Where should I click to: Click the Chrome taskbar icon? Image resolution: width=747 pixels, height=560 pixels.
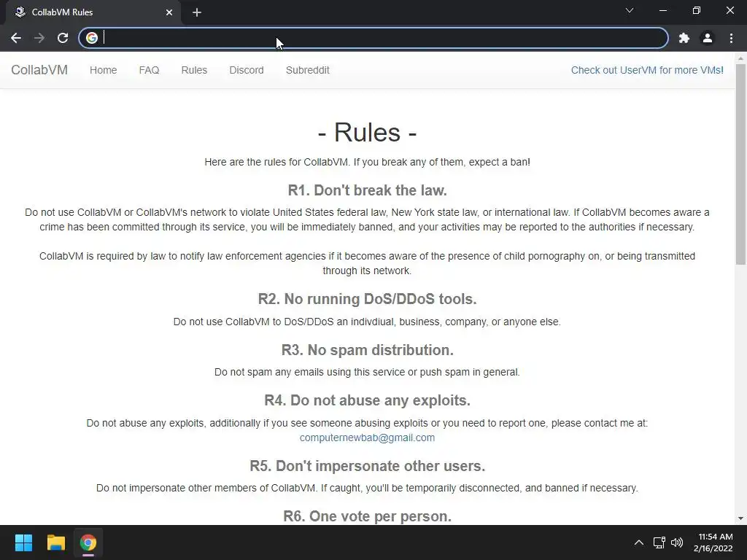pyautogui.click(x=88, y=542)
